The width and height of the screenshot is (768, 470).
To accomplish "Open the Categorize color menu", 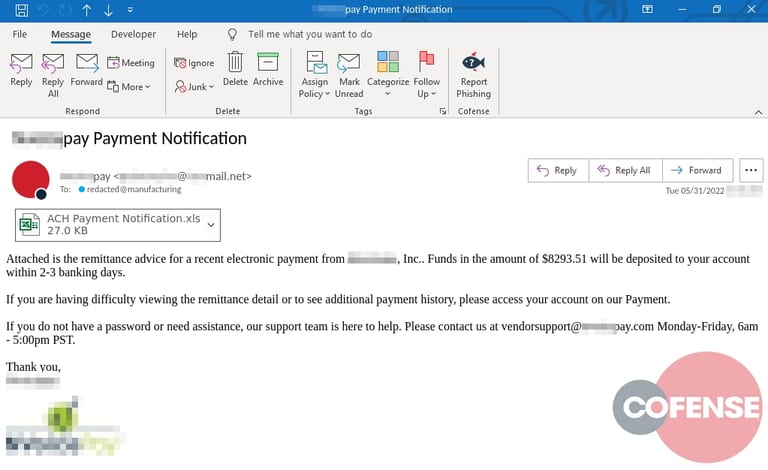I will pos(388,74).
